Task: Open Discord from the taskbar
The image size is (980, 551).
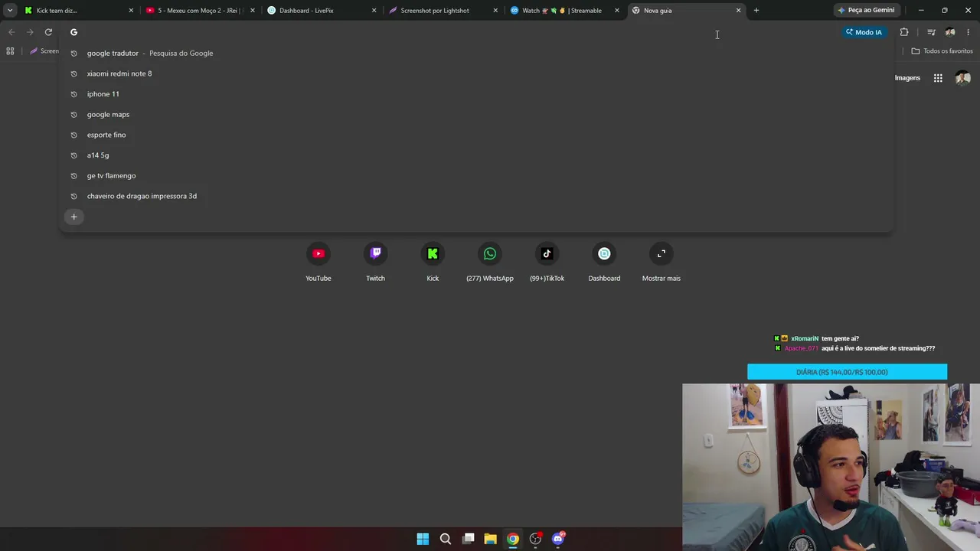Action: click(x=558, y=539)
